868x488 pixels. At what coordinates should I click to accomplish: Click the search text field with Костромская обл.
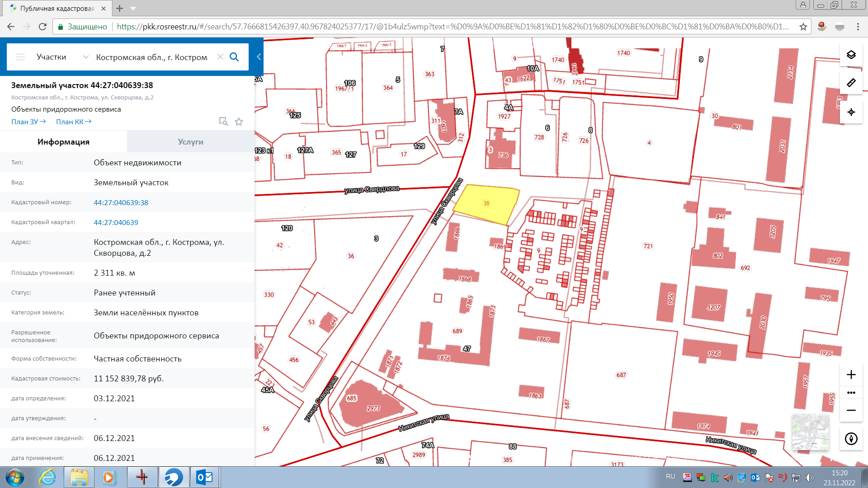click(152, 57)
